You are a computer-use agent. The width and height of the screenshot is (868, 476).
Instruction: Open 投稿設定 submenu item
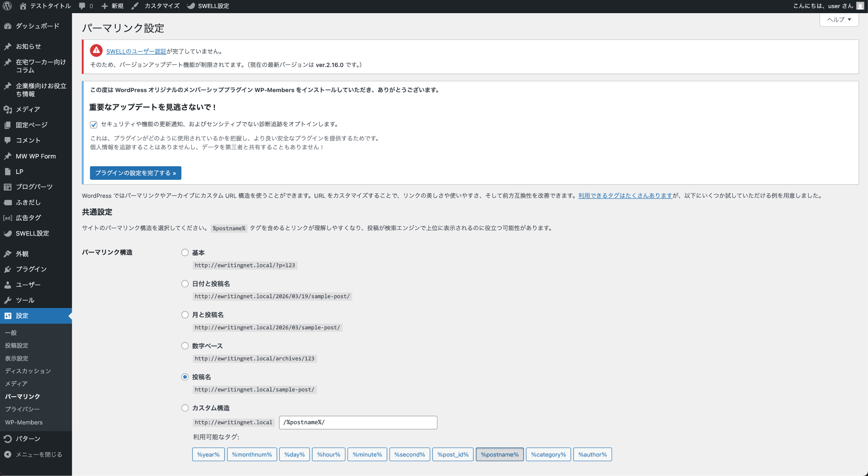[x=17, y=345]
